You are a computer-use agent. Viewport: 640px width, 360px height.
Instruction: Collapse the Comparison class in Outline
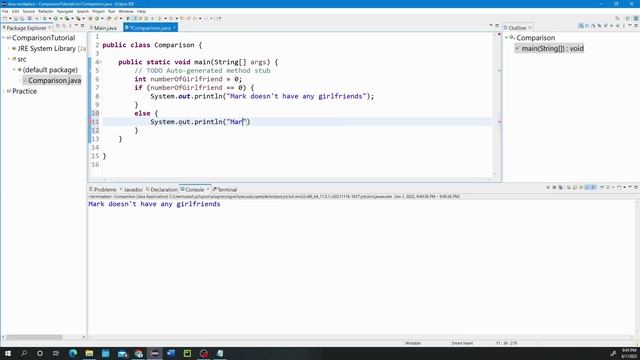coord(507,38)
